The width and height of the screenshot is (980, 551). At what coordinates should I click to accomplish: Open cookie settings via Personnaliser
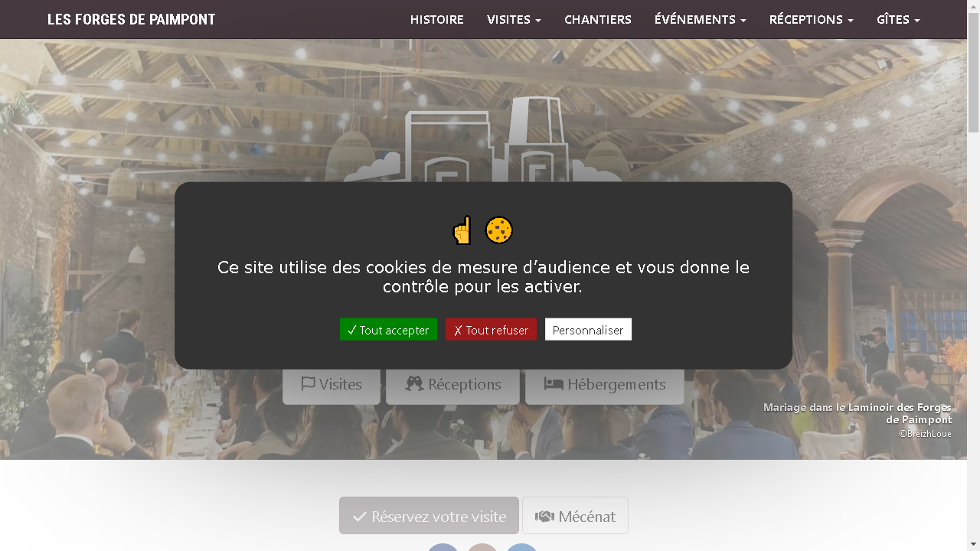click(588, 330)
